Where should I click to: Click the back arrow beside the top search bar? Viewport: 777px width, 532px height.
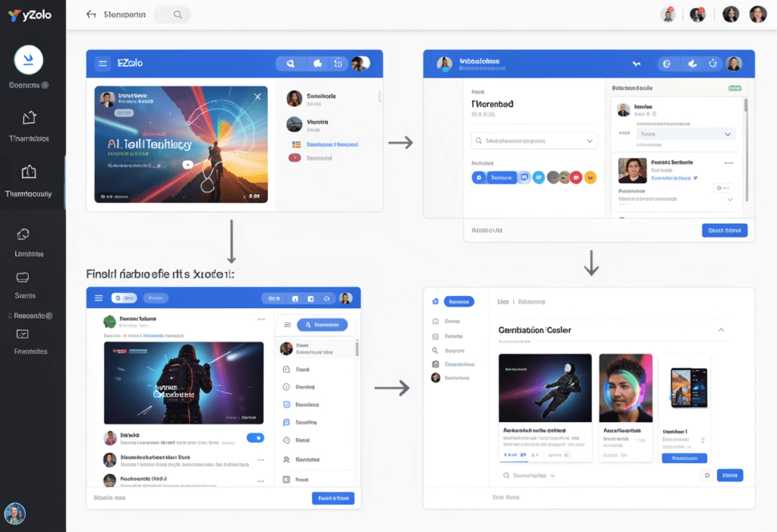tap(91, 14)
